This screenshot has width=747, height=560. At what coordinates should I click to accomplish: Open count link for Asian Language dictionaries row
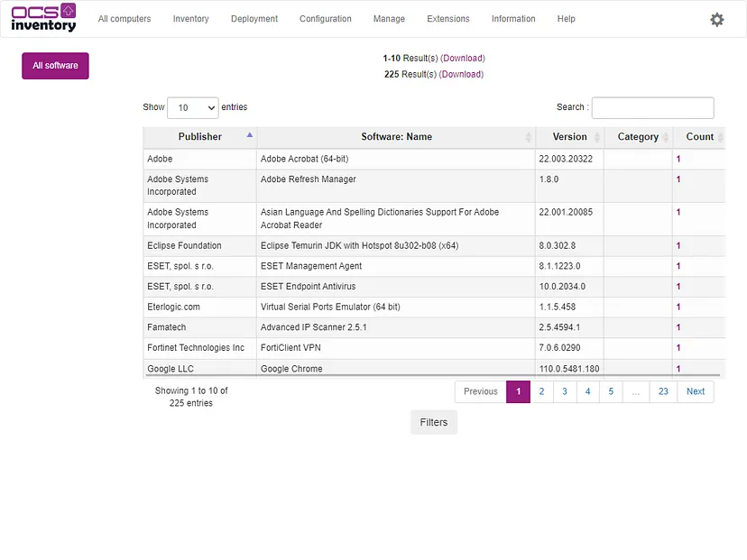pos(678,213)
